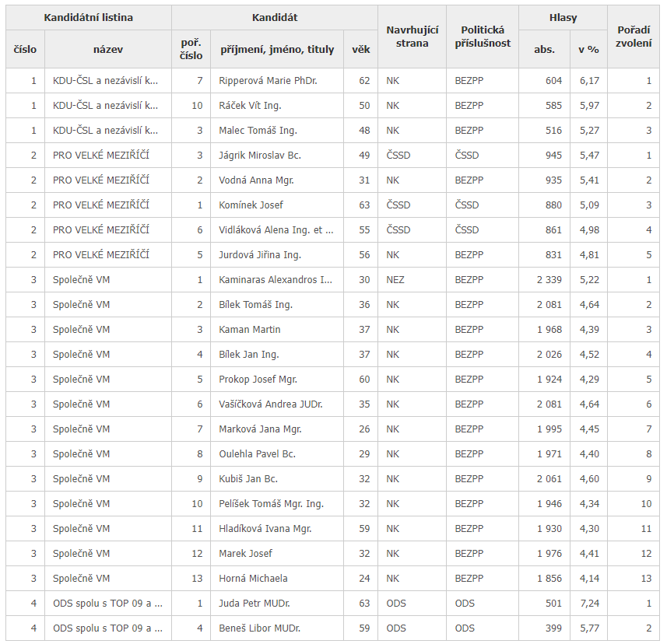Viewport: 667px width, 644px height.
Task: Click vote count 2 339
Action: point(549,280)
